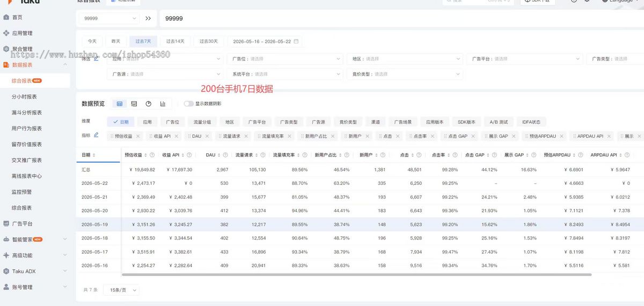Image resolution: width=644 pixels, height=306 pixels.
Task: Open the 地区 filter dropdown
Action: [405, 59]
